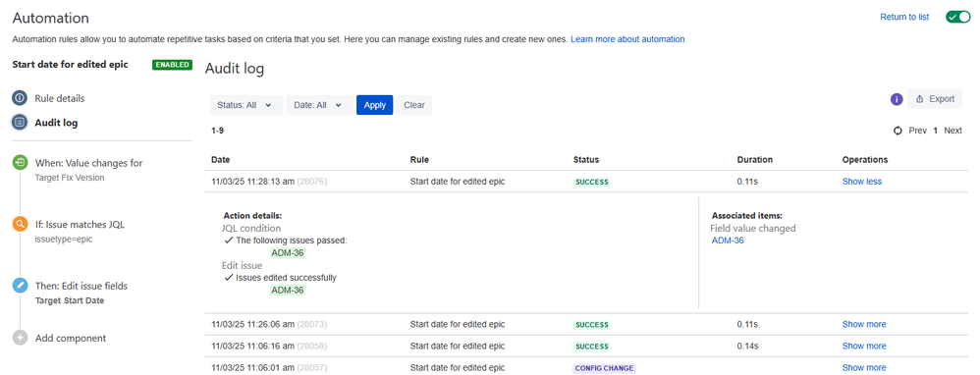
Task: Click the SUCCESS badge for 11:26:06 entry
Action: point(591,325)
